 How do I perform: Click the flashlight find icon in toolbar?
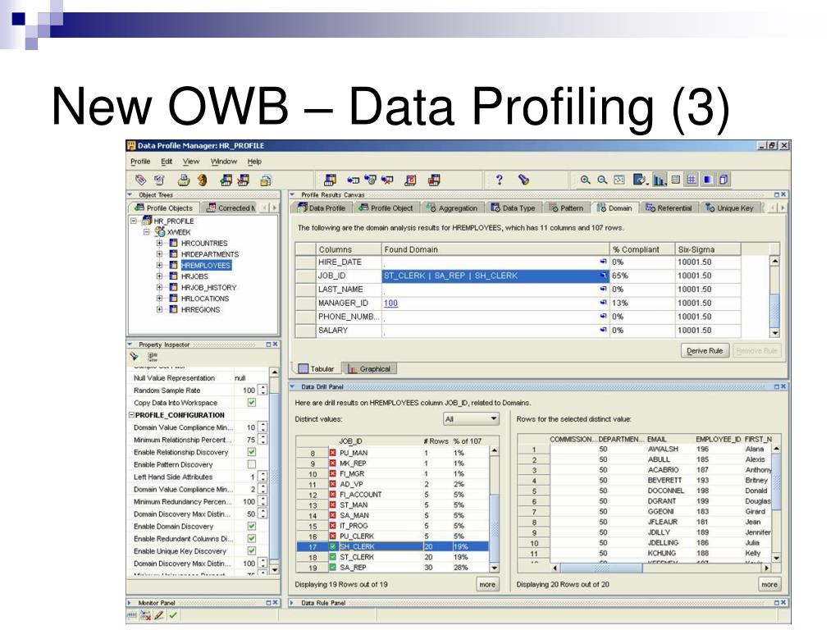524,180
